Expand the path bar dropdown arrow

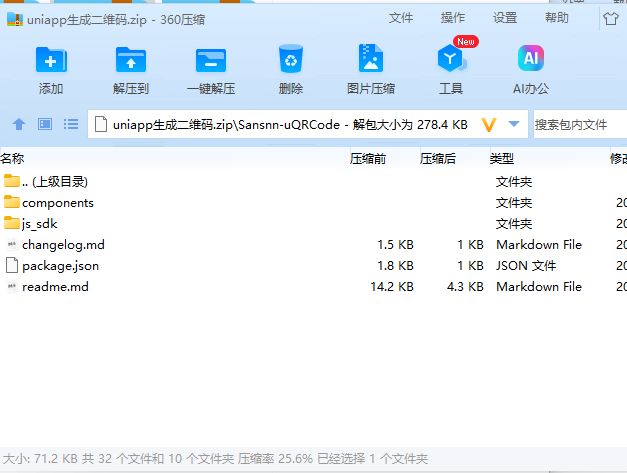pyautogui.click(x=514, y=124)
